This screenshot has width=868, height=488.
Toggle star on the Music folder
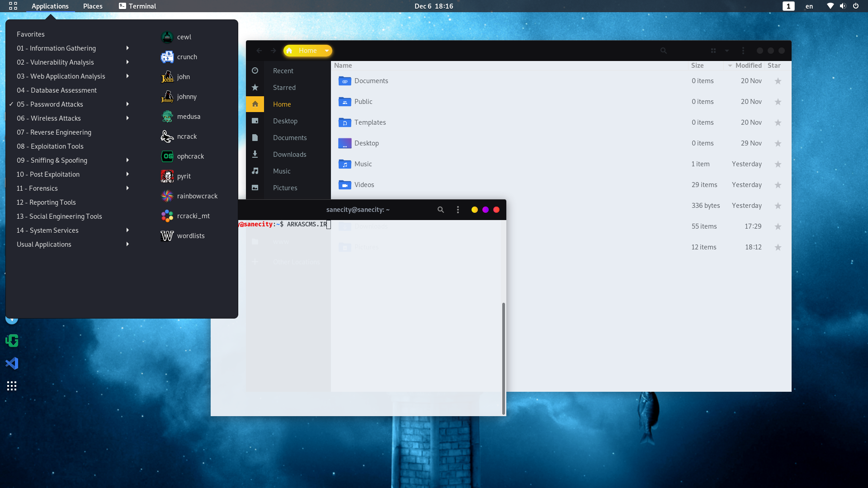click(x=778, y=164)
